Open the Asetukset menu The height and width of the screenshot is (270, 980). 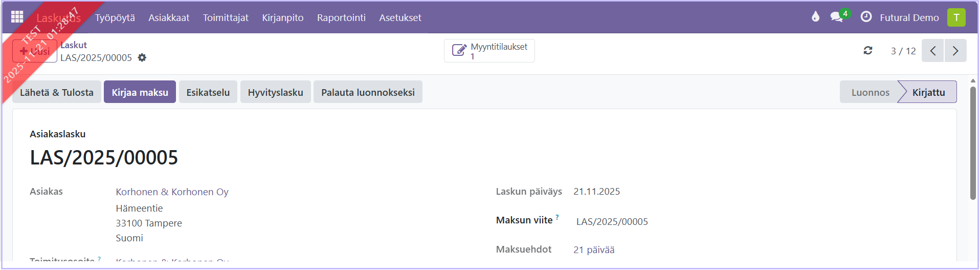[x=400, y=17]
